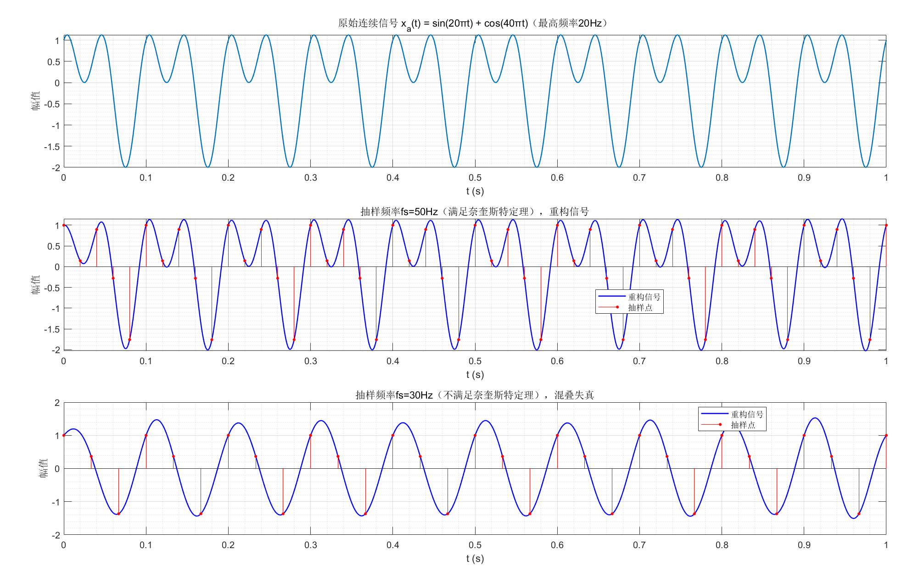Select the 重构信号 legend entry in bottom plot

(747, 414)
